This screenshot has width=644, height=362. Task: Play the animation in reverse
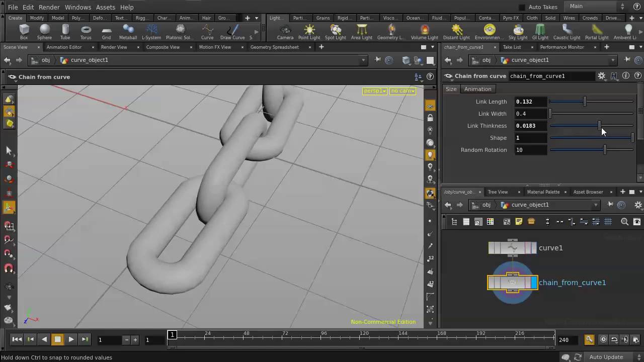click(x=44, y=339)
